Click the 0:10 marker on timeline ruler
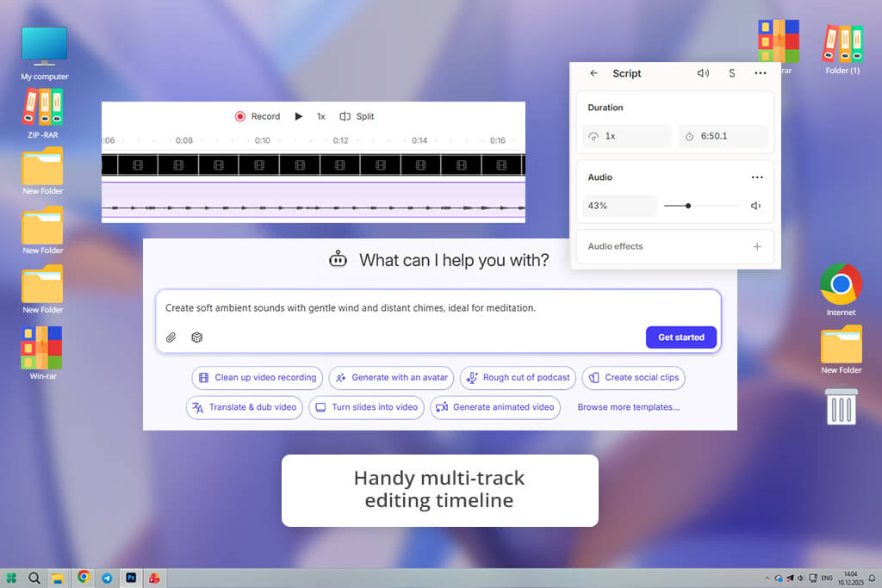 point(262,140)
